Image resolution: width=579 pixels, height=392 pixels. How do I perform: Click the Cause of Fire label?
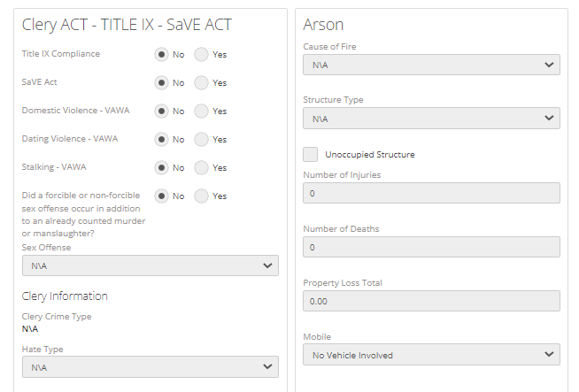pos(329,47)
